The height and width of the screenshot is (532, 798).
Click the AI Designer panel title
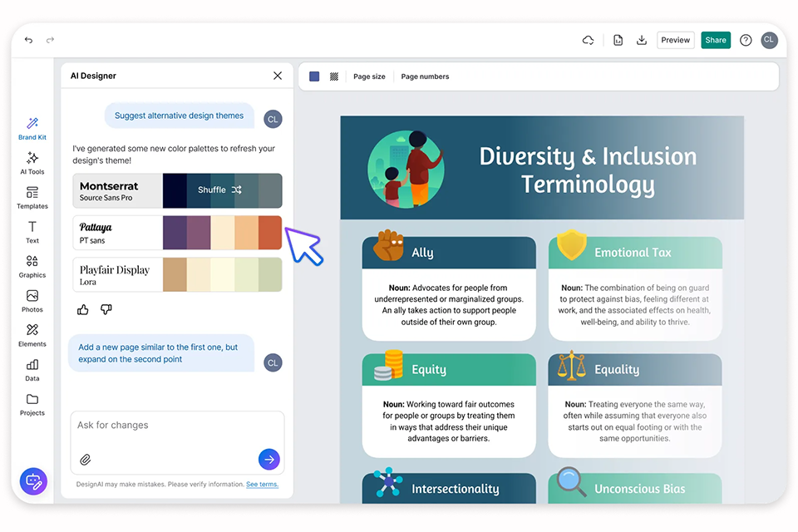pos(93,76)
